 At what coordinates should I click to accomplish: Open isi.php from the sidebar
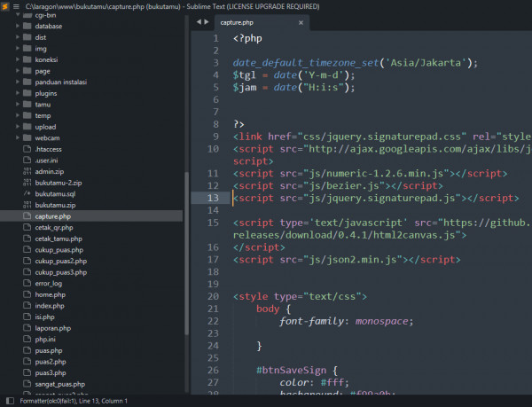[44, 317]
